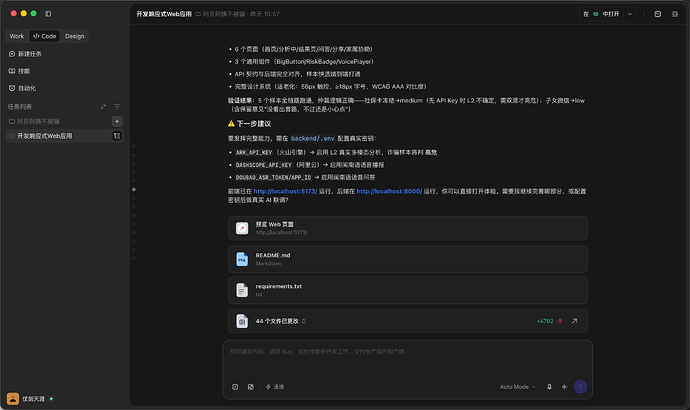Toggle the right side panel icon
Screen dimensions: 690x410
(675, 14)
